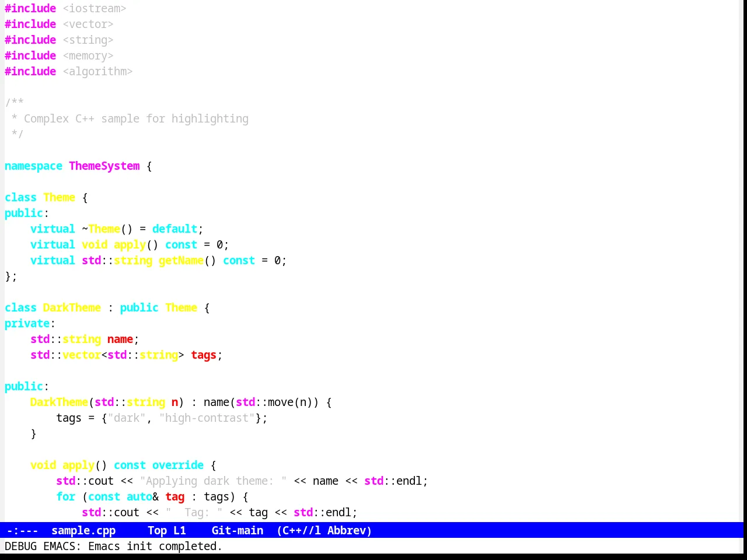Click the Git-main version control indicator

tap(238, 530)
